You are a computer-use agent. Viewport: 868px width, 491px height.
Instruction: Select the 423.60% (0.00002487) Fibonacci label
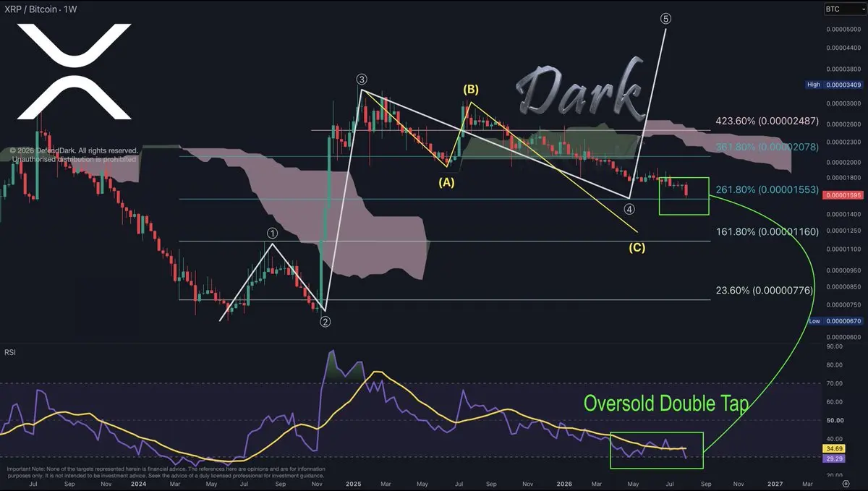[x=766, y=121]
